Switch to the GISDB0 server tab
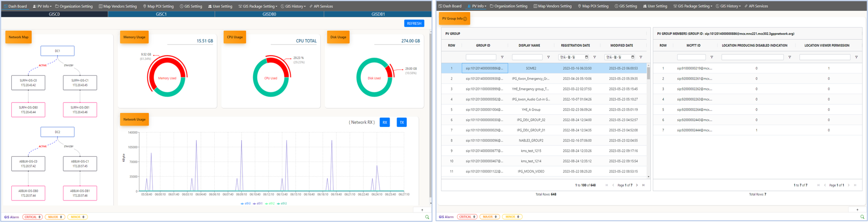 (269, 14)
